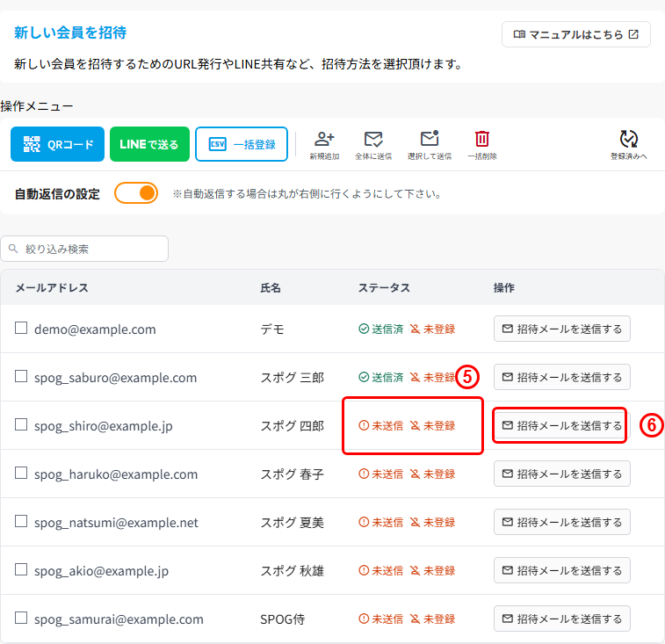665x644 pixels.
Task: Send invitation mail to スポグ 四郎
Action: tap(562, 425)
